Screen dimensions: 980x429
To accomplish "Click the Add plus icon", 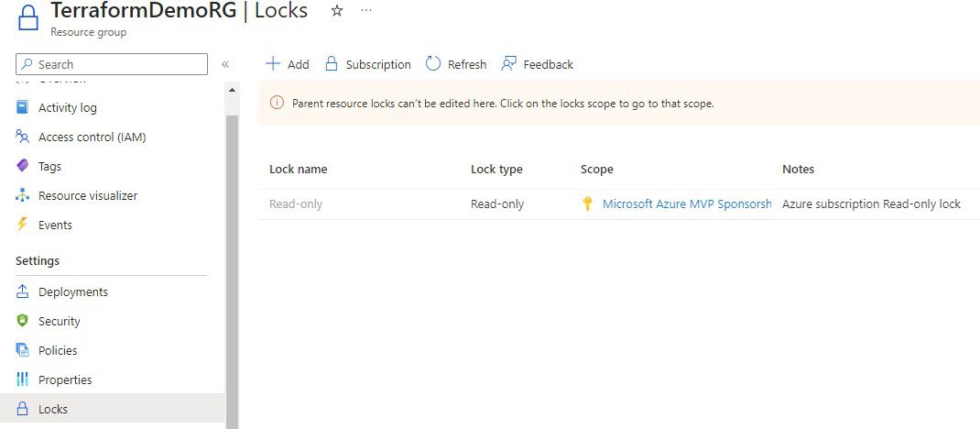I will 273,64.
